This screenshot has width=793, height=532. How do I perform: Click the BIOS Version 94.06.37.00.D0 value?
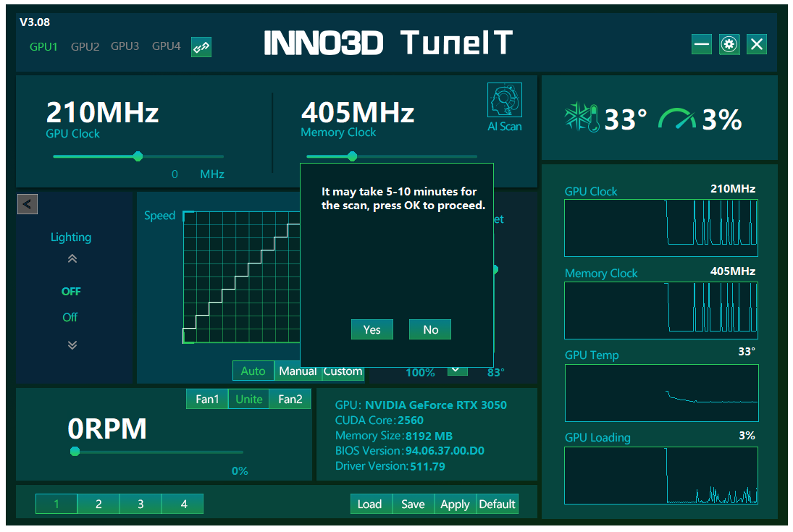(x=445, y=451)
